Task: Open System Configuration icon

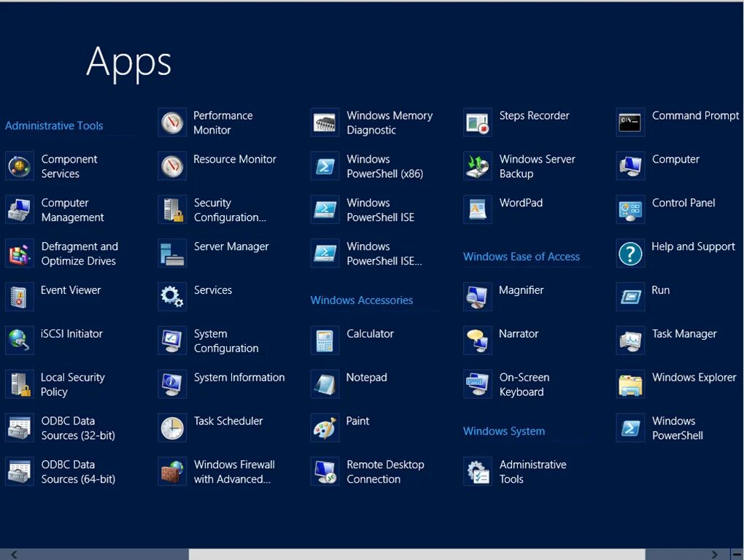Action: pos(172,341)
